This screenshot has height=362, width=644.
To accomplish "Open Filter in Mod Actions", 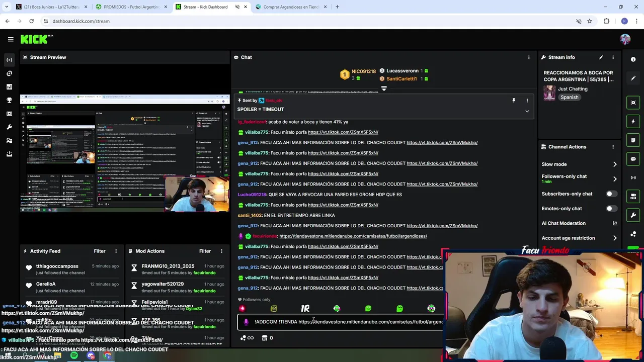I will point(205,251).
